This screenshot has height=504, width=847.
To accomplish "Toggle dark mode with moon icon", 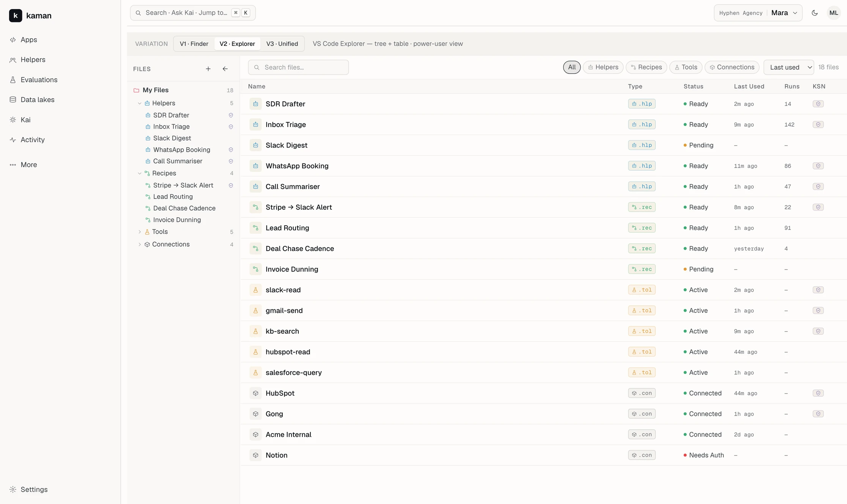I will [x=815, y=13].
